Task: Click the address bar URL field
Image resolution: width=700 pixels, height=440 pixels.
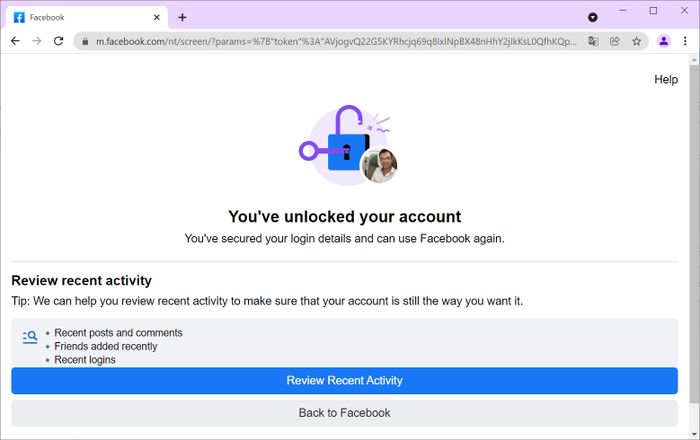Action: click(x=336, y=42)
